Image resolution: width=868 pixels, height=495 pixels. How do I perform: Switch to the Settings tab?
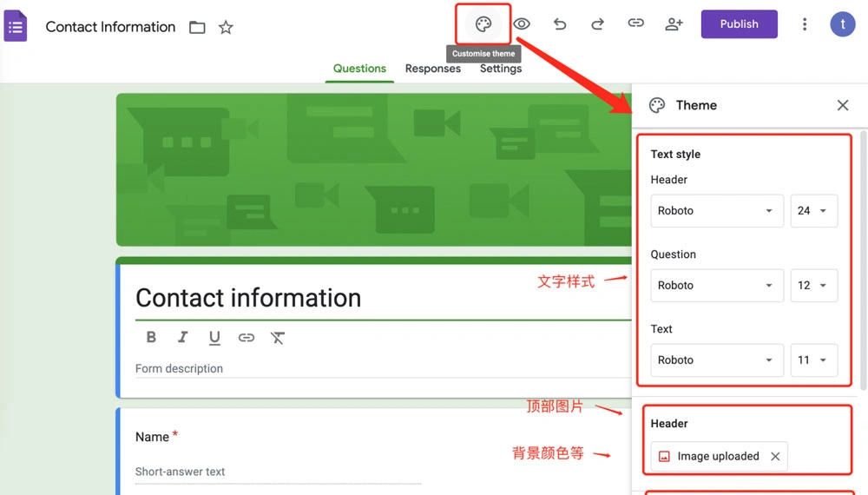point(501,69)
